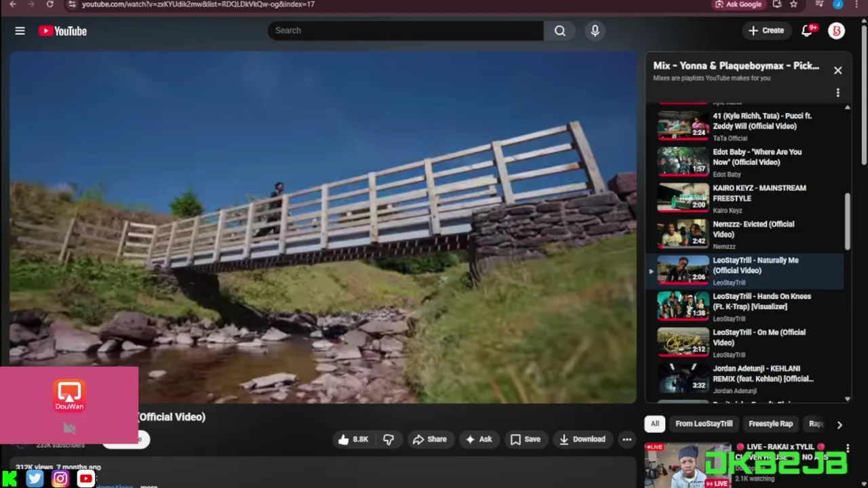Viewport: 868px width, 488px height.
Task: Focus the YouTube search field
Action: pos(406,30)
